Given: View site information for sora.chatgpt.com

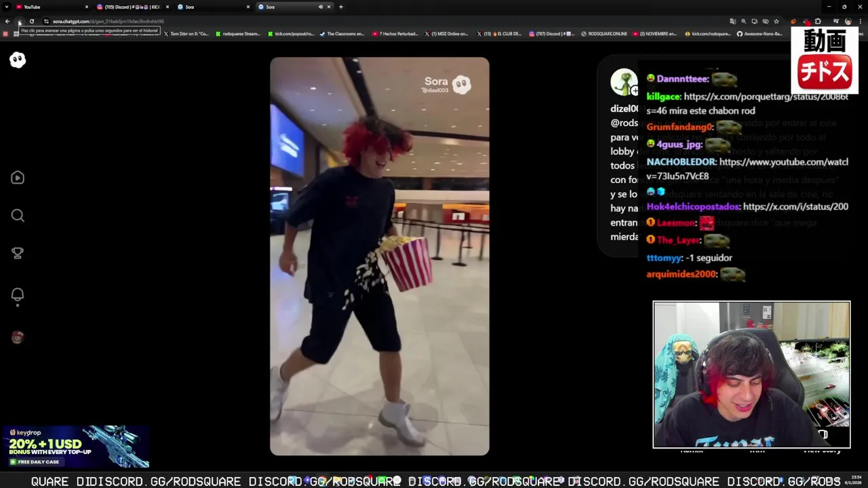Looking at the screenshot, I should coord(46,21).
